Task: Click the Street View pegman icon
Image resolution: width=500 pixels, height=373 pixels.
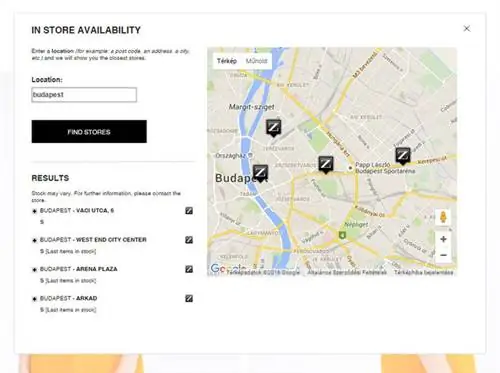Action: [443, 217]
